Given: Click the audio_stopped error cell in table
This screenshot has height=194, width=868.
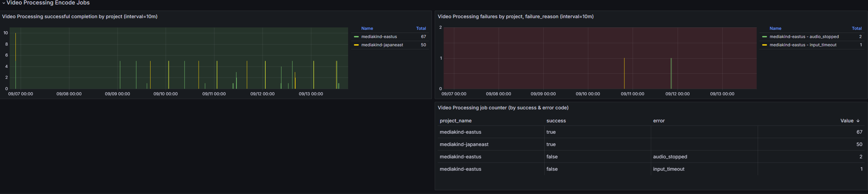Looking at the screenshot, I should (x=670, y=157).
